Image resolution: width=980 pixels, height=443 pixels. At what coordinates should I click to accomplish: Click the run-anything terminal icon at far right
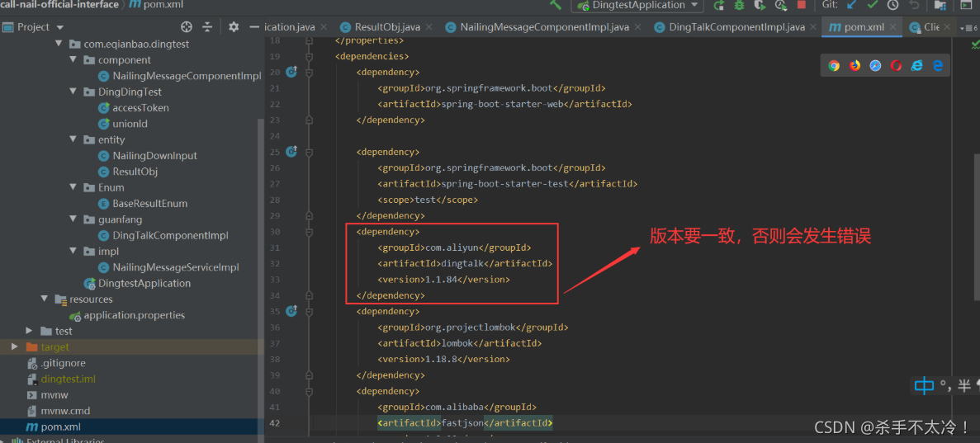click(966, 5)
